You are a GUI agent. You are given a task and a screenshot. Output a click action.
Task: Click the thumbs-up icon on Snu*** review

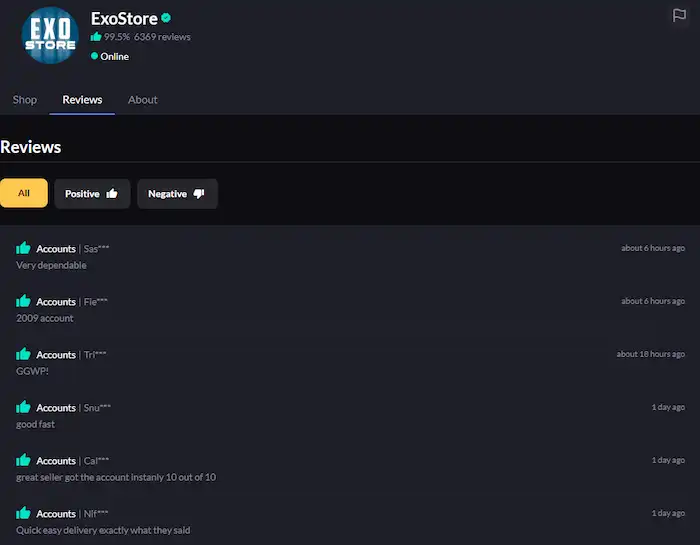[x=23, y=407]
